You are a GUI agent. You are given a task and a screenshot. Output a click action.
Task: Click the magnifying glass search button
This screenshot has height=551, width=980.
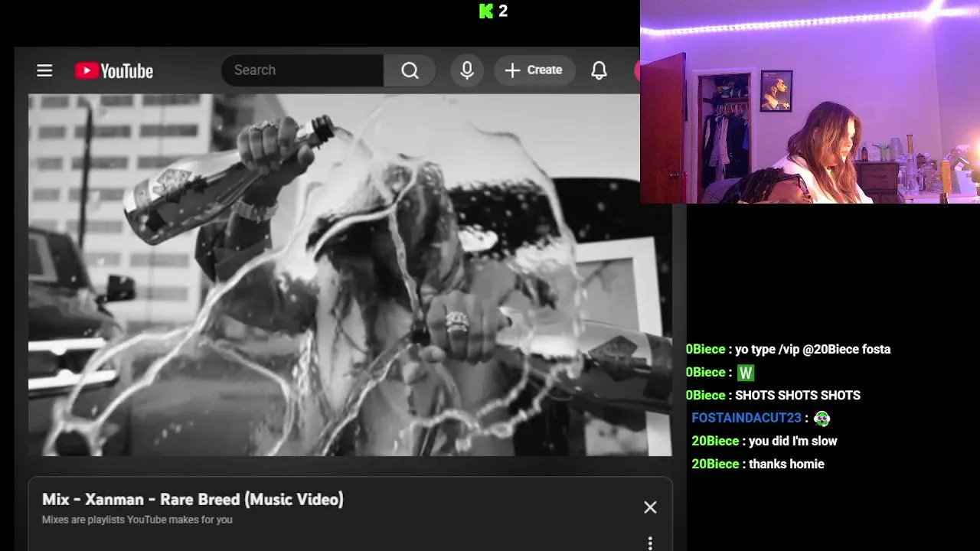410,70
